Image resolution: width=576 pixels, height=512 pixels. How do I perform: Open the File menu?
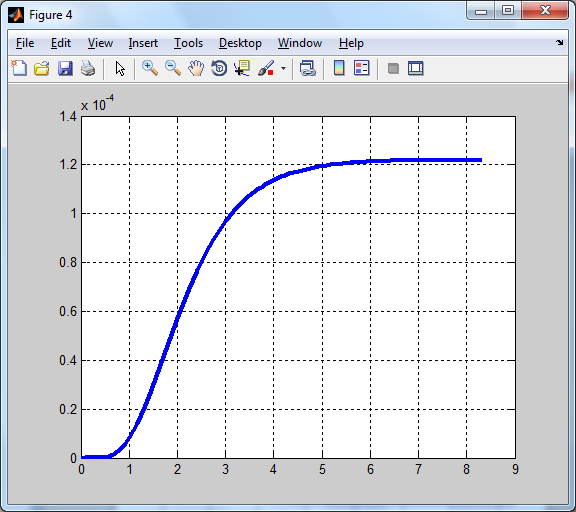click(x=25, y=43)
